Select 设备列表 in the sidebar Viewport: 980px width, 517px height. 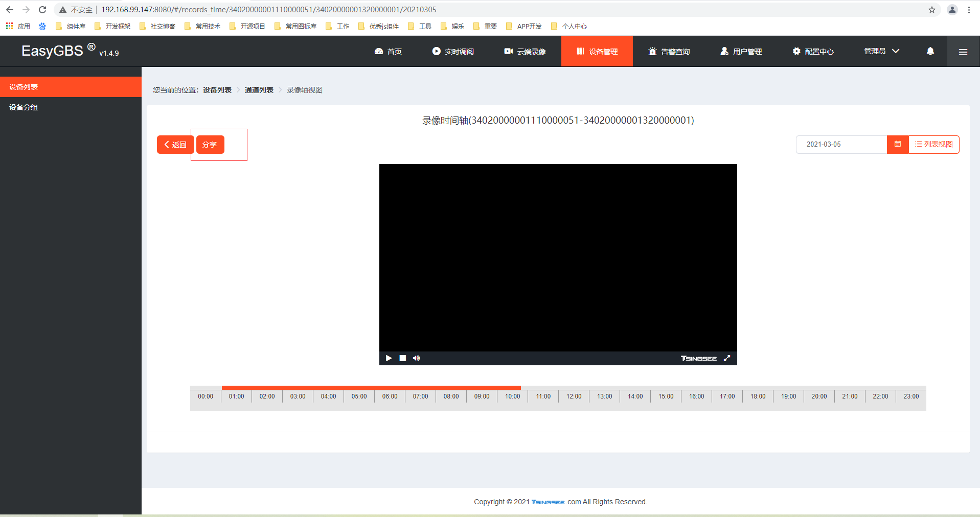(71, 87)
